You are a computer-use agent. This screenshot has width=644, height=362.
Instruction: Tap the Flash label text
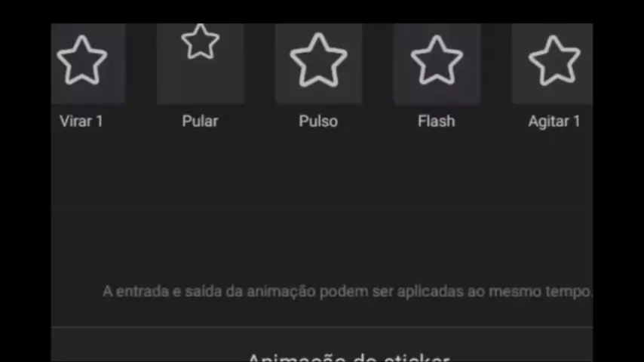point(436,121)
